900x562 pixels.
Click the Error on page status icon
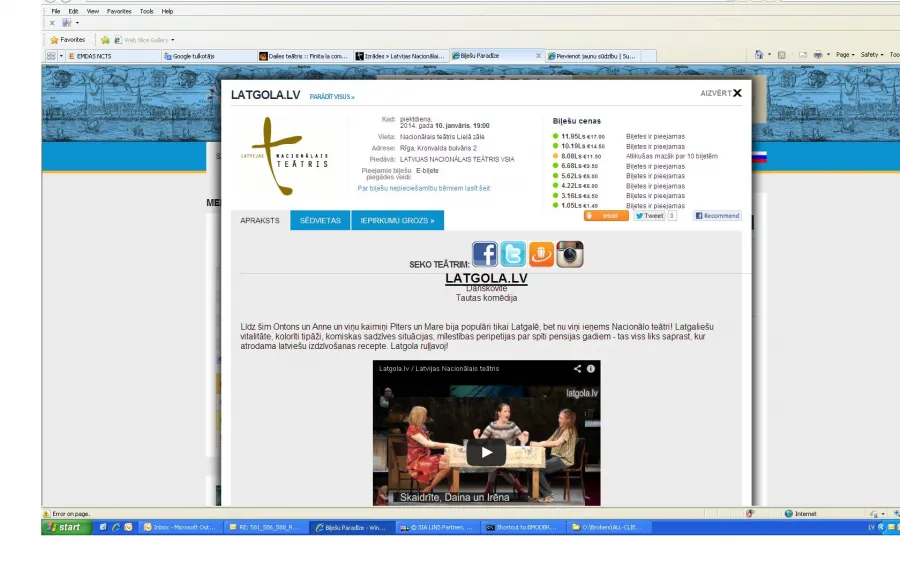point(46,514)
